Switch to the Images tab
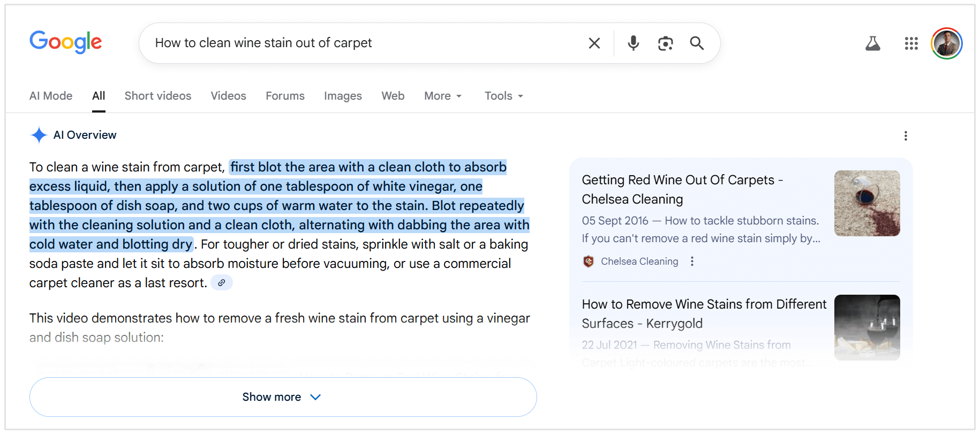This screenshot has height=434, width=980. click(343, 96)
